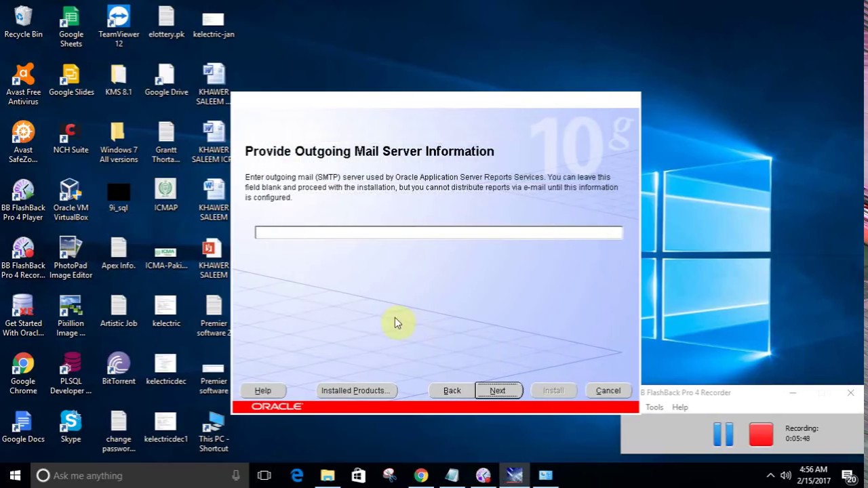This screenshot has width=868, height=488.
Task: Open the Google Drive desktop icon
Action: point(166,80)
